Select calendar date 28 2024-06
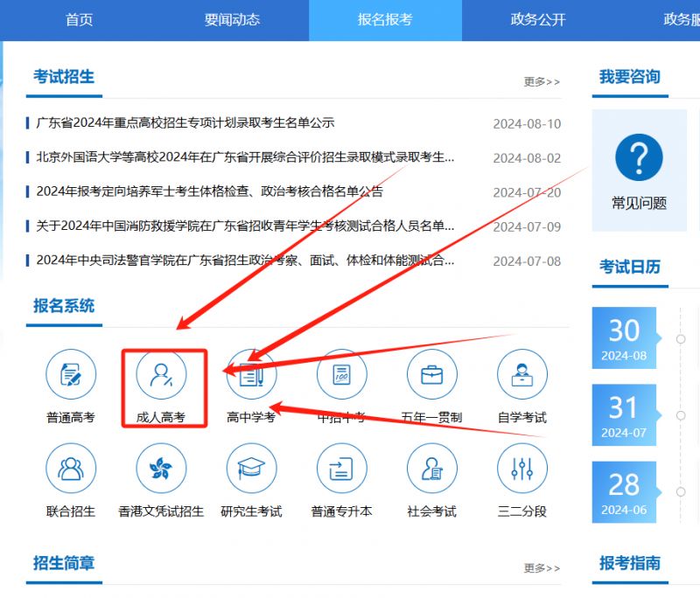 (x=624, y=492)
